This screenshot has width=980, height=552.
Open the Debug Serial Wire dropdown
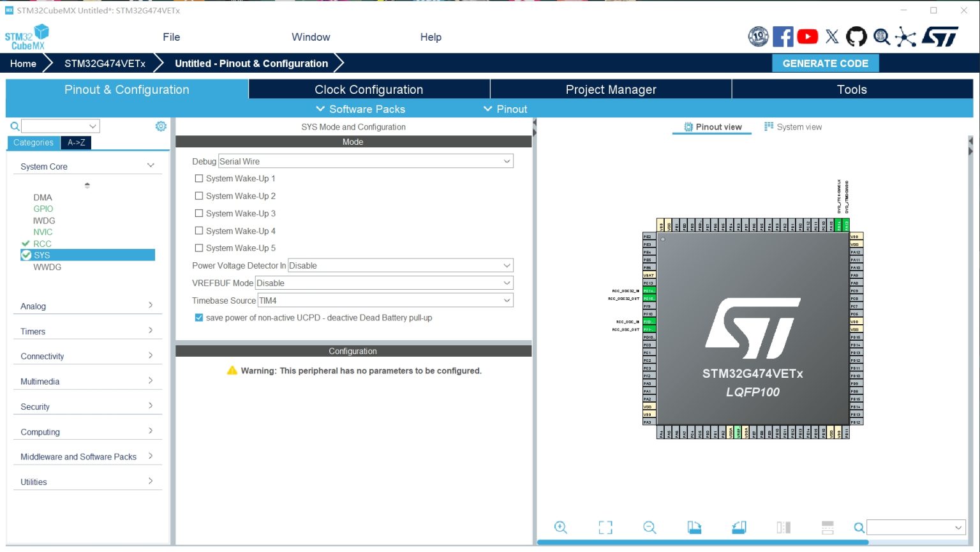click(x=365, y=161)
